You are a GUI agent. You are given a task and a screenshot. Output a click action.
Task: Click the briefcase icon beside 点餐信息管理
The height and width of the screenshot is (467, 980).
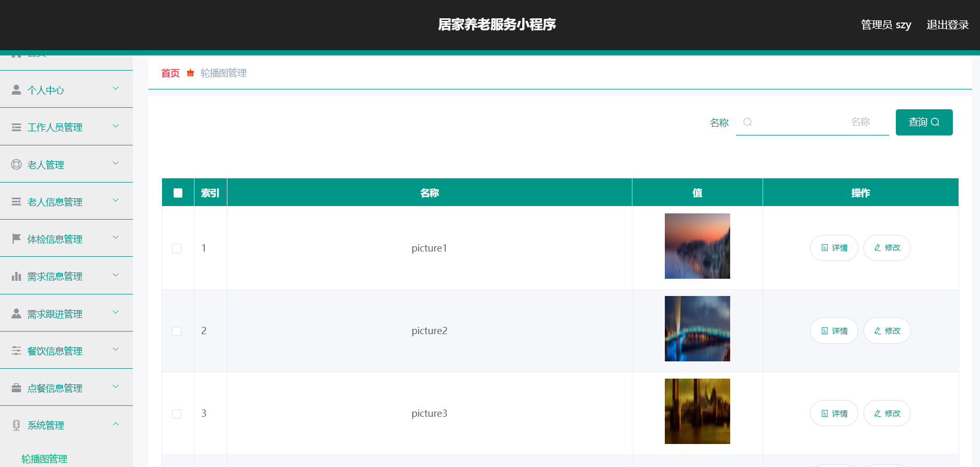click(16, 388)
